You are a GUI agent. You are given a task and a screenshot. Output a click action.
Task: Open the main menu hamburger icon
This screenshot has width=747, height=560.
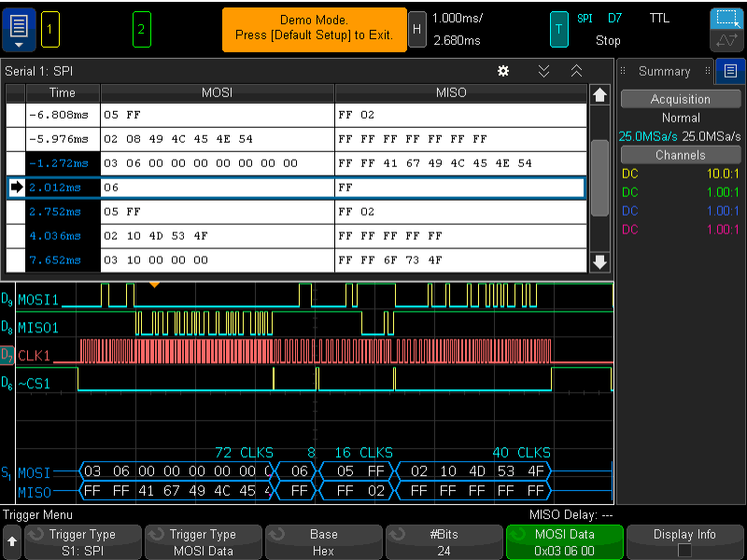[17, 28]
